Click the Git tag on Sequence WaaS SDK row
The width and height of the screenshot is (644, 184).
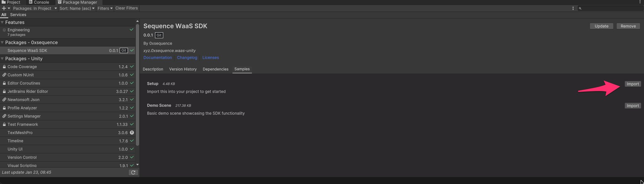click(124, 50)
